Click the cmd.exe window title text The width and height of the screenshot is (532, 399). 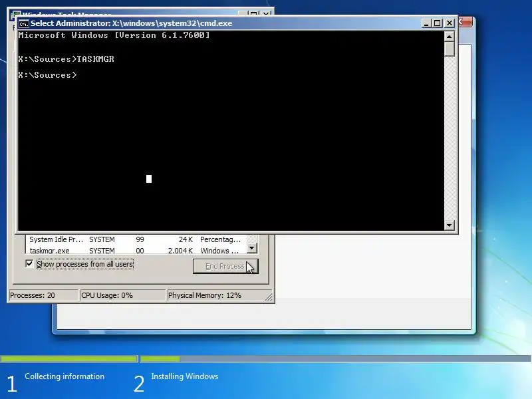[131, 23]
